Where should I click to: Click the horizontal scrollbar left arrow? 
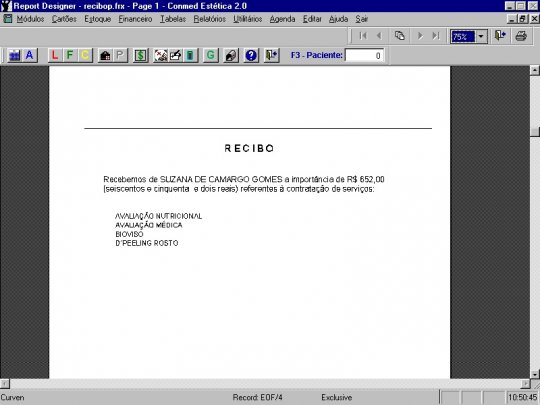(5, 384)
